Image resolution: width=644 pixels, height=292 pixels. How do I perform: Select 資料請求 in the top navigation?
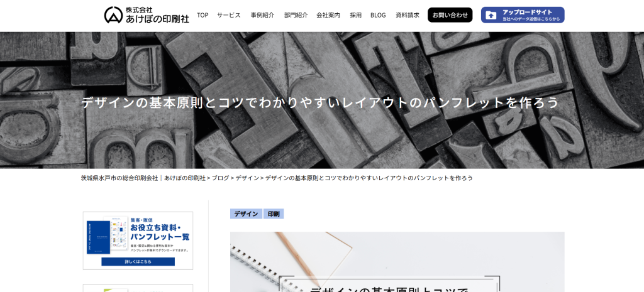coord(408,15)
